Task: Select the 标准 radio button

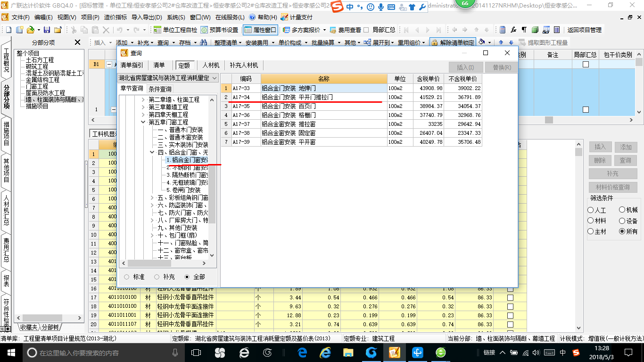Action: [x=126, y=277]
